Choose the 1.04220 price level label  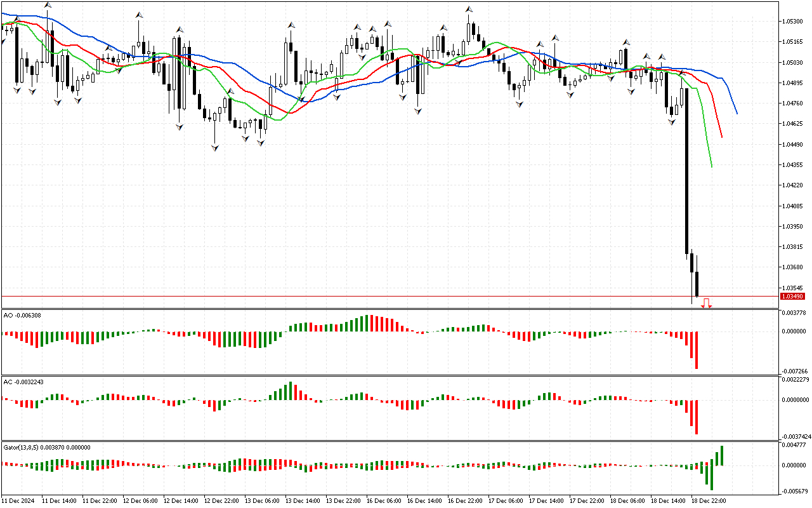[x=794, y=185]
